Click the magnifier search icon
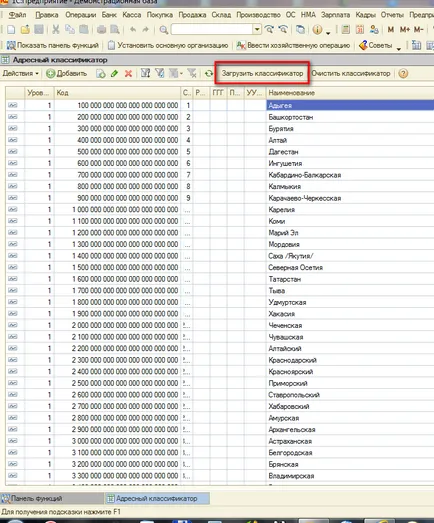Screen dimensions: 434x523 point(163,30)
